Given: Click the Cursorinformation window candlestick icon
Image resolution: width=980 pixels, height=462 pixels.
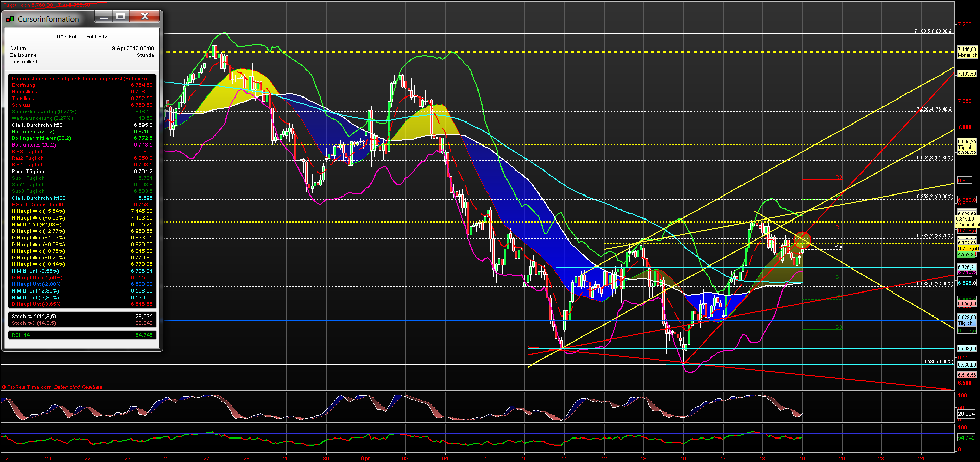Looking at the screenshot, I should pyautogui.click(x=10, y=19).
